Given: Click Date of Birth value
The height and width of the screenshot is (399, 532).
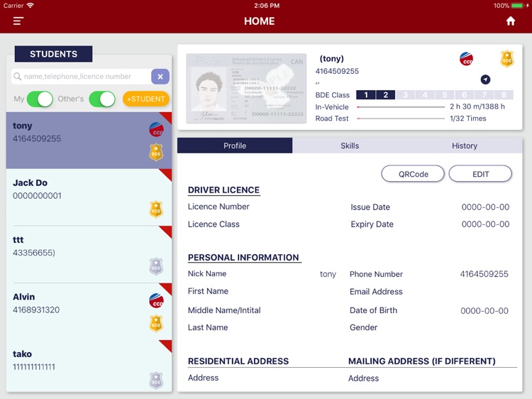Looking at the screenshot, I should click(x=484, y=311).
